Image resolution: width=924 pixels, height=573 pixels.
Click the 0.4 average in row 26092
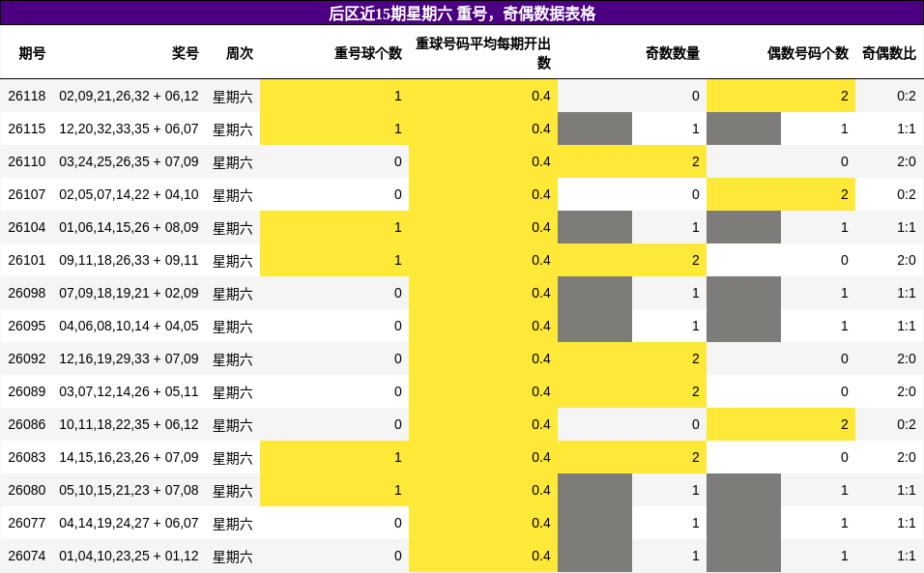(541, 358)
